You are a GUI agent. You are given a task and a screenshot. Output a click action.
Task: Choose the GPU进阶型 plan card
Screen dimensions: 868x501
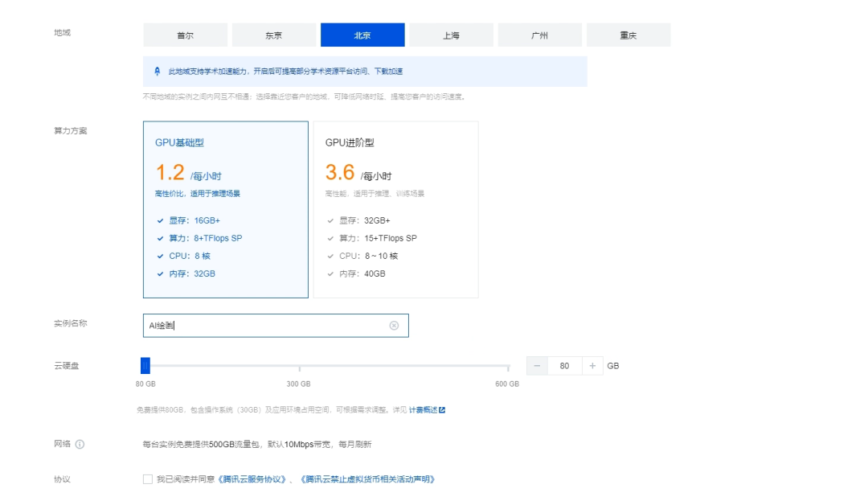coord(395,210)
